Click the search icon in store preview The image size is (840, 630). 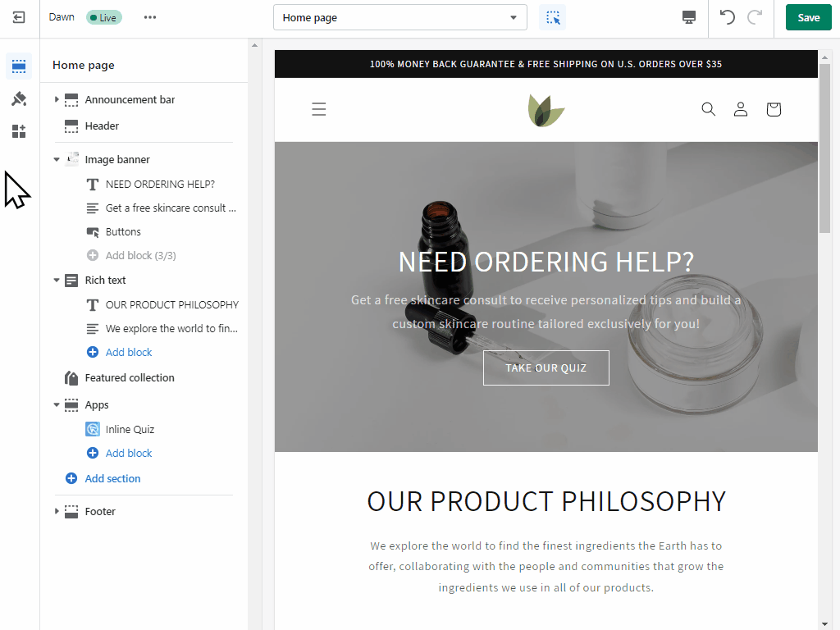pyautogui.click(x=708, y=109)
